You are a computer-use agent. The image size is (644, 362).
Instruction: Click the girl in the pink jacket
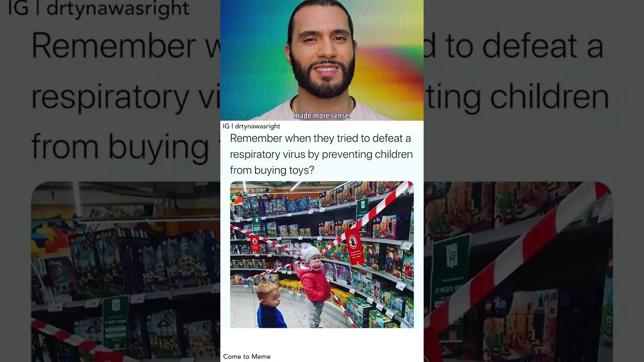click(314, 286)
